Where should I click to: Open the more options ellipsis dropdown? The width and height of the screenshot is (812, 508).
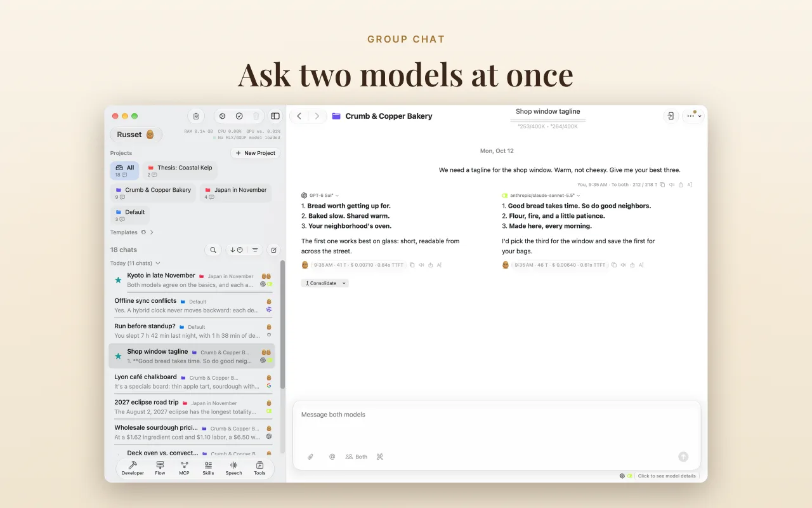pos(693,116)
